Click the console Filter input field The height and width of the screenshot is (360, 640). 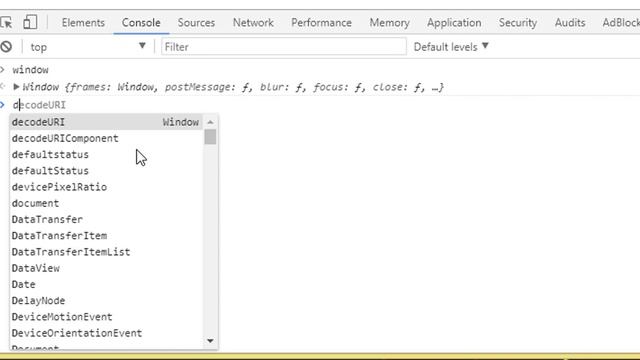(x=284, y=47)
